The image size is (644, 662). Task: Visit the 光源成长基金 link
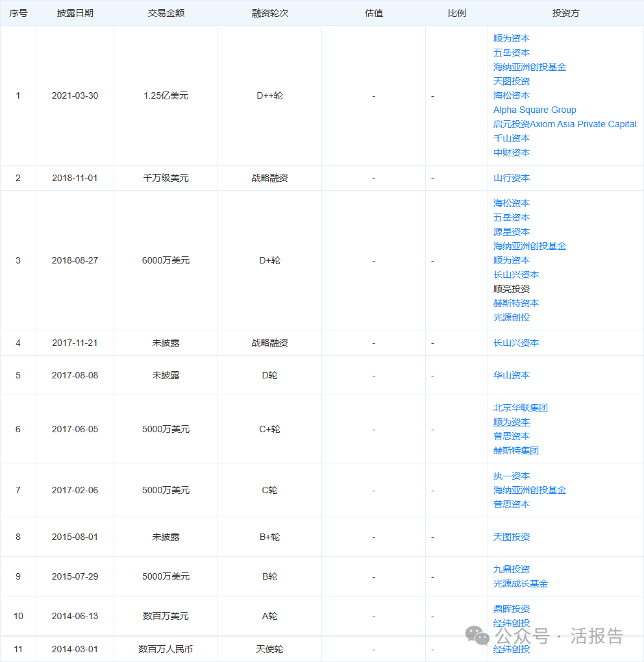[x=519, y=583]
